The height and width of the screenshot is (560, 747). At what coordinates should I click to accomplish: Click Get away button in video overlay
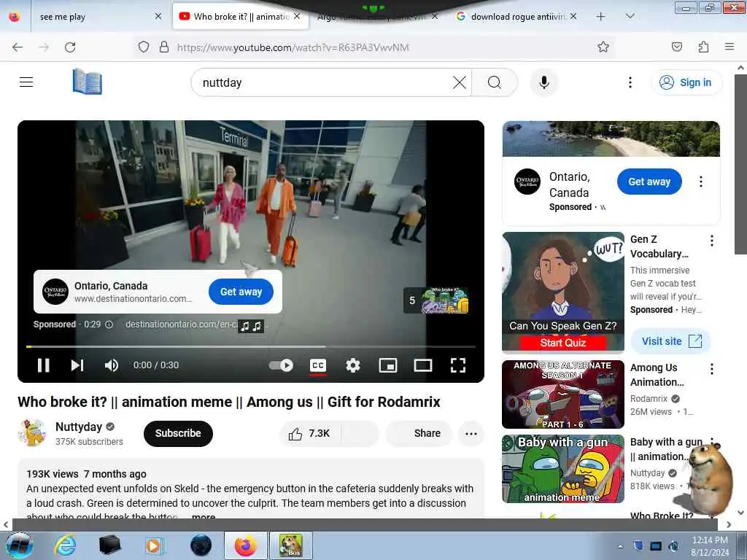point(241,292)
